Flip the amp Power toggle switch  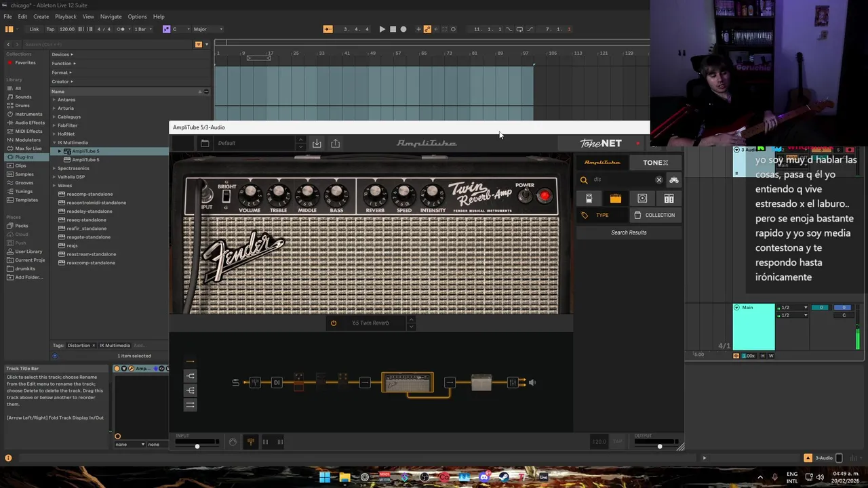[525, 196]
